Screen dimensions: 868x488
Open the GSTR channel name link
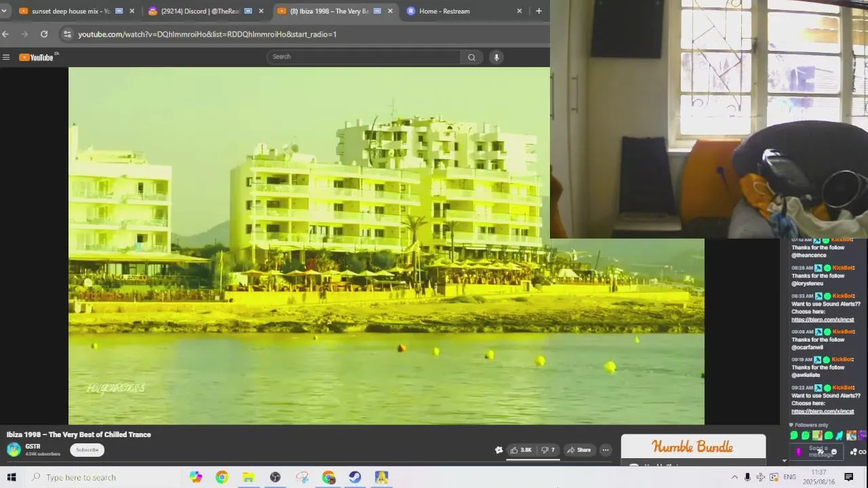click(x=33, y=447)
